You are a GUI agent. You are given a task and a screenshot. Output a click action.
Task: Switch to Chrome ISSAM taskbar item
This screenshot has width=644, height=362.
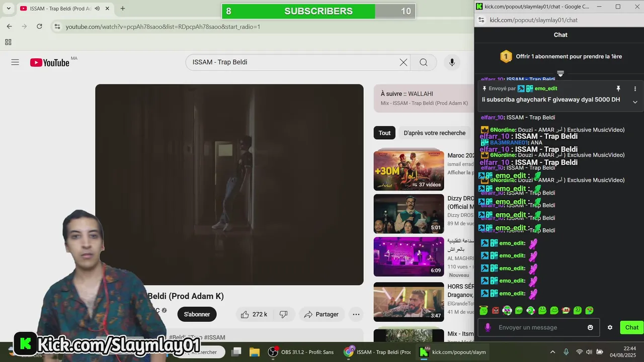click(377, 352)
